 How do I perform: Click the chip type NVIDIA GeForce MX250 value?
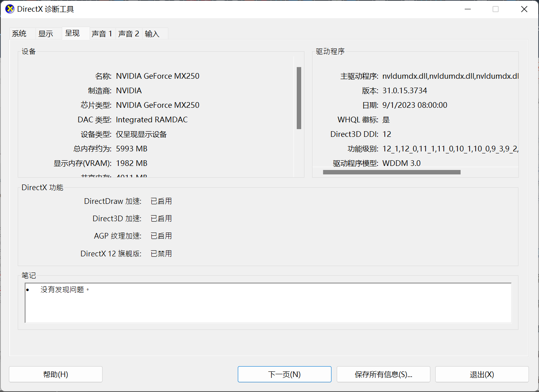click(157, 105)
